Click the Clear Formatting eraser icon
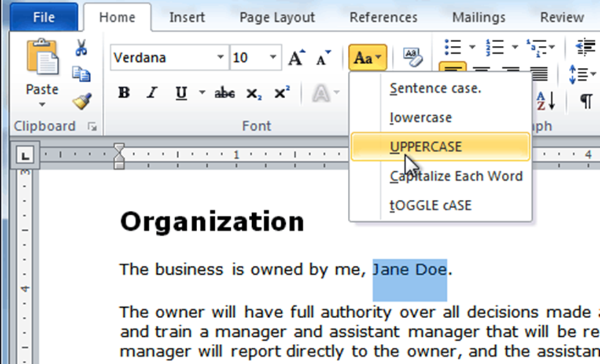 [412, 58]
